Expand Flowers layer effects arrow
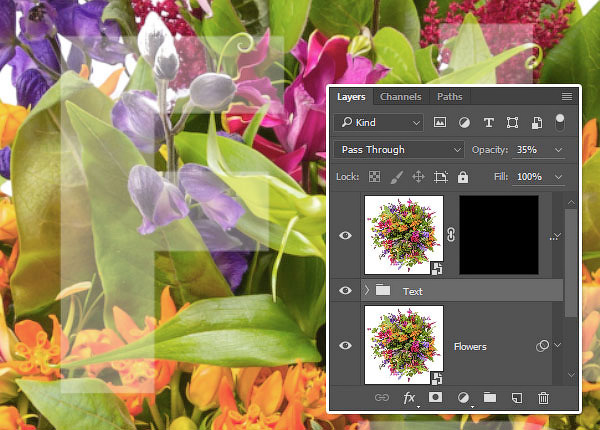600x430 pixels. 558,345
